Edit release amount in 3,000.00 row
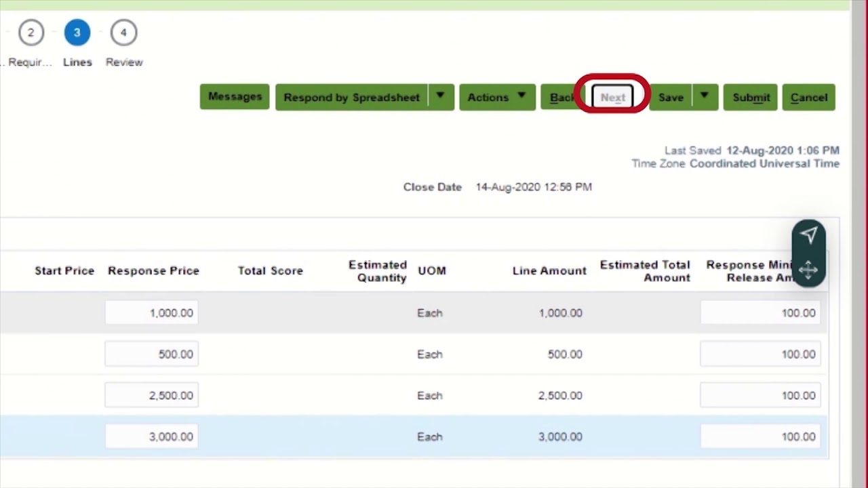868x488 pixels. click(x=760, y=436)
